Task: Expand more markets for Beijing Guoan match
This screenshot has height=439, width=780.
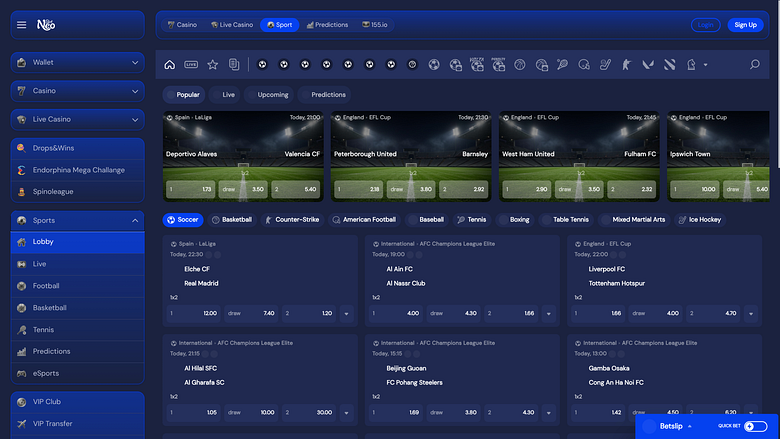Action: 549,413
